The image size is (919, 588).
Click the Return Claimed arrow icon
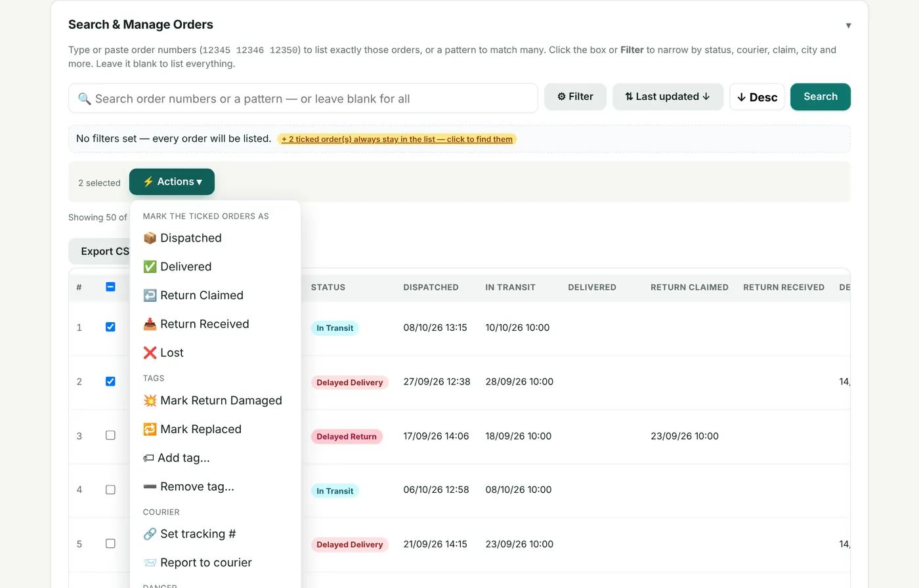coord(150,295)
